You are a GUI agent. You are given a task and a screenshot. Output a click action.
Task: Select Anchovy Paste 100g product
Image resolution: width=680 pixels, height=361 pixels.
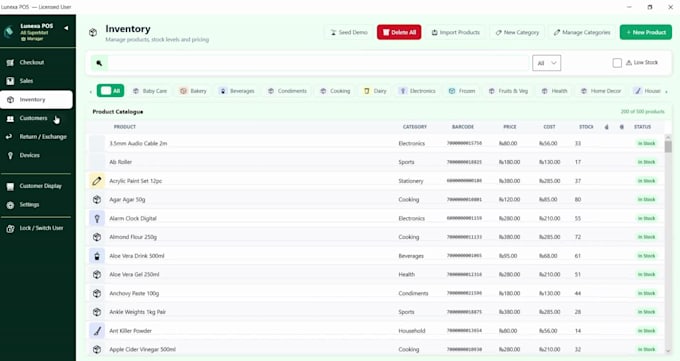[134, 294]
